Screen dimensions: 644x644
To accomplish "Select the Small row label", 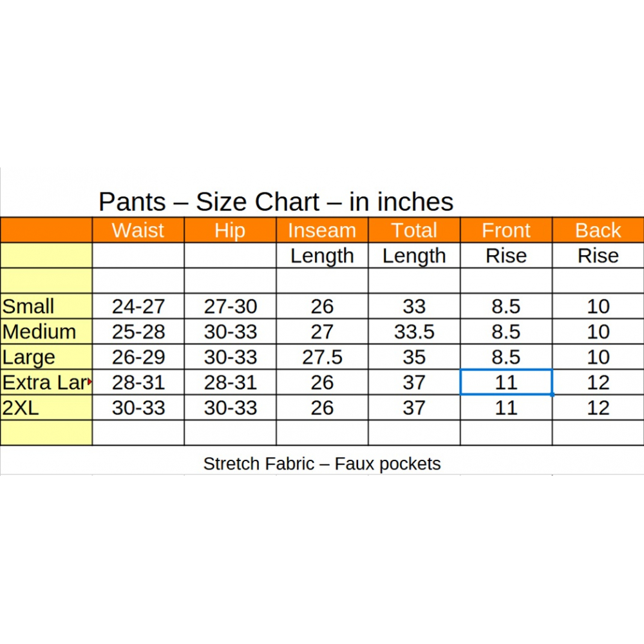I will (29, 307).
